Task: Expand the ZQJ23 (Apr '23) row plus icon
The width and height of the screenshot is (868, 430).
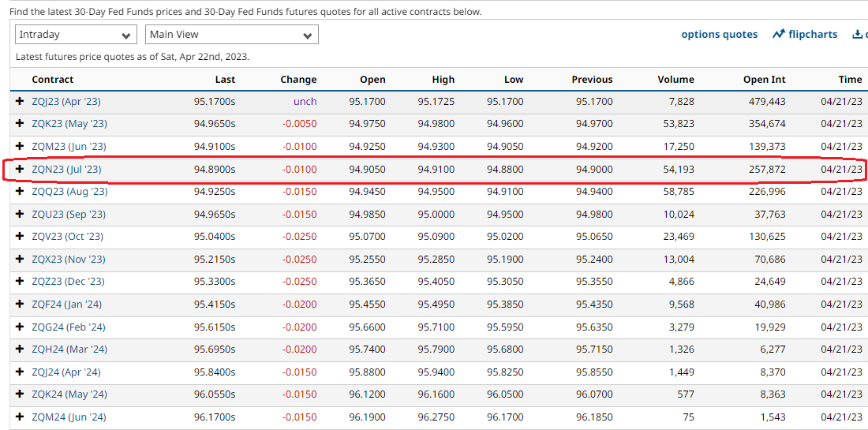Action: point(20,102)
